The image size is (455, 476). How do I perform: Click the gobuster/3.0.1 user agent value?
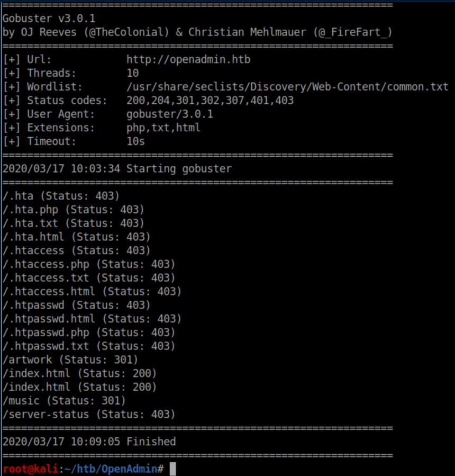[169, 114]
